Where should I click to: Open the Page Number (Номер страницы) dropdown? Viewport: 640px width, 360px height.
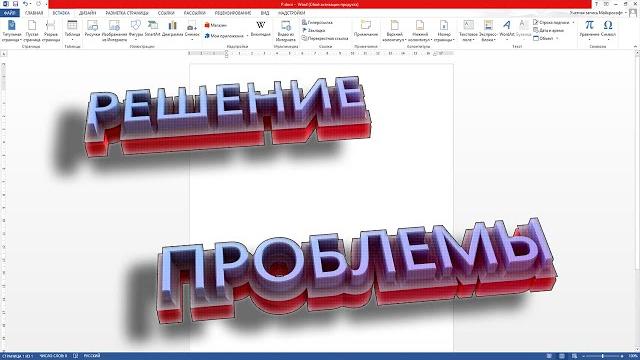click(x=444, y=31)
